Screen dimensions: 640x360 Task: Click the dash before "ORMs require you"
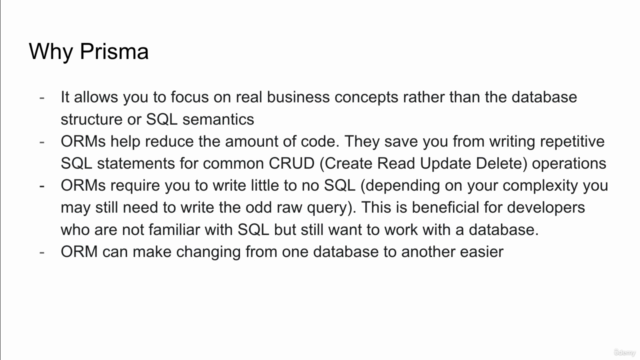coord(42,186)
